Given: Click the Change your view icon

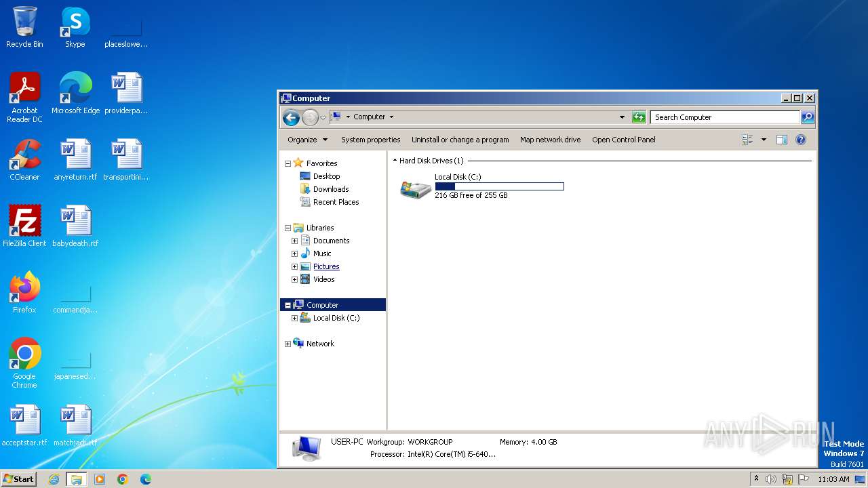Looking at the screenshot, I should click(747, 140).
